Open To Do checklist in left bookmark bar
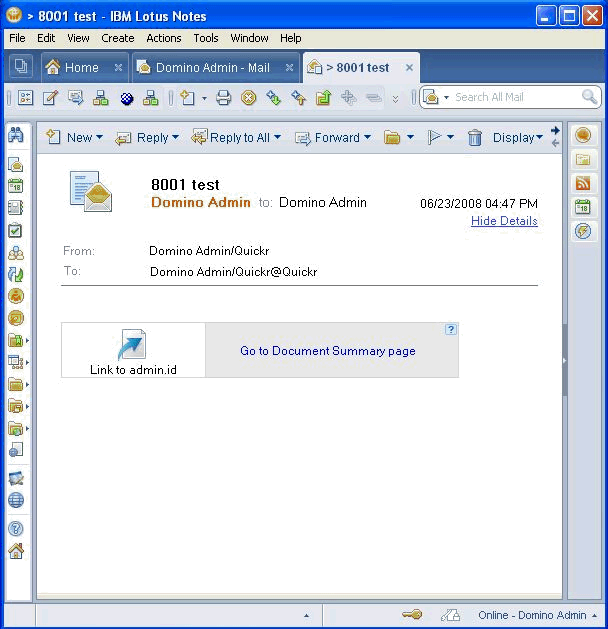This screenshot has height=629, width=608. pyautogui.click(x=16, y=230)
